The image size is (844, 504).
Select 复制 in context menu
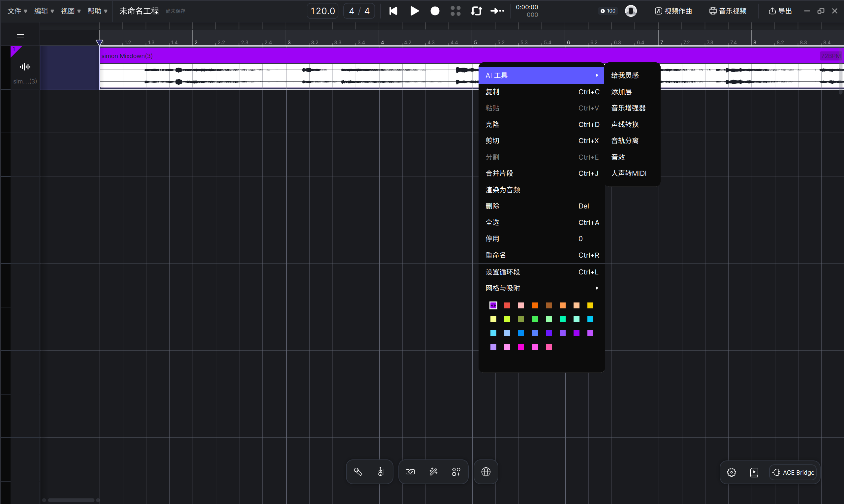click(542, 92)
